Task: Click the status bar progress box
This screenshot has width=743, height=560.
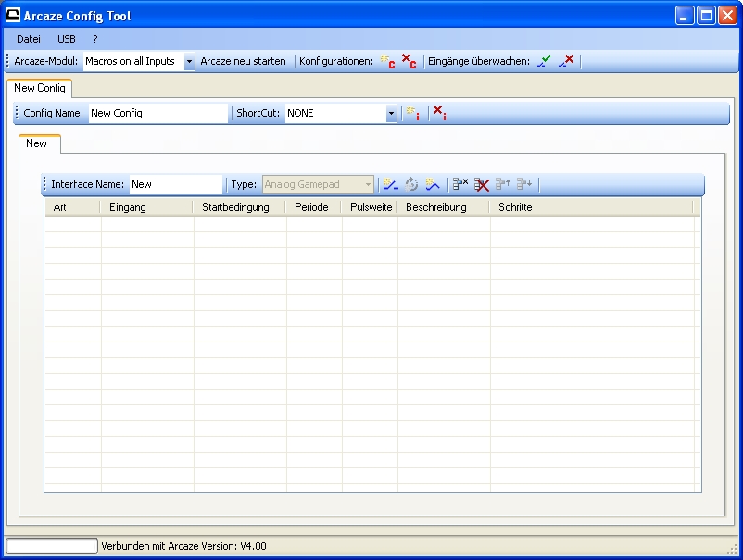Action: pyautogui.click(x=52, y=545)
